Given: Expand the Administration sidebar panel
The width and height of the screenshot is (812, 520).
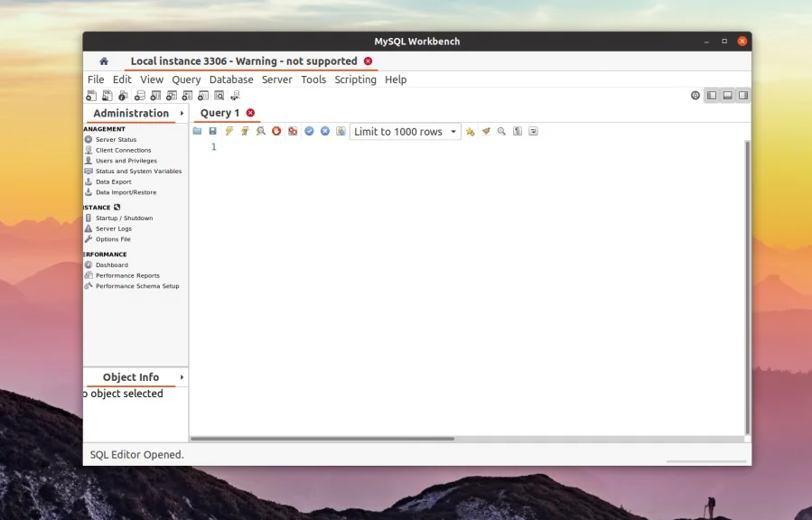Looking at the screenshot, I should [182, 113].
